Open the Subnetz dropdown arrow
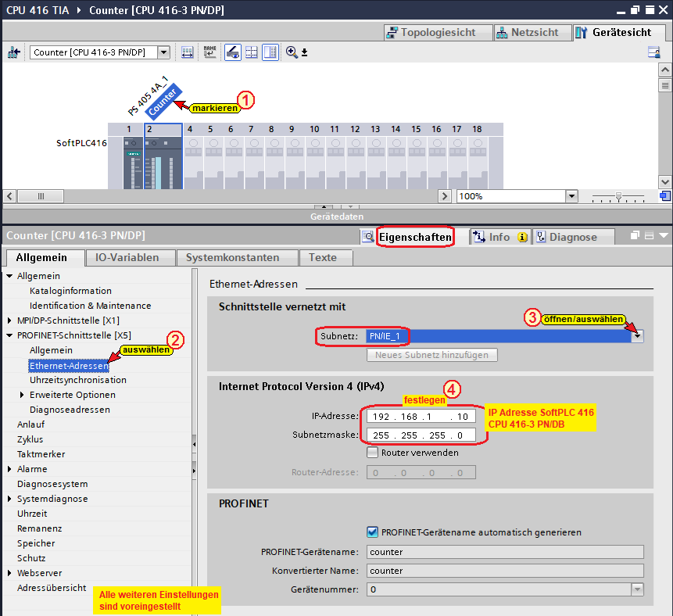The image size is (673, 616). [x=637, y=335]
